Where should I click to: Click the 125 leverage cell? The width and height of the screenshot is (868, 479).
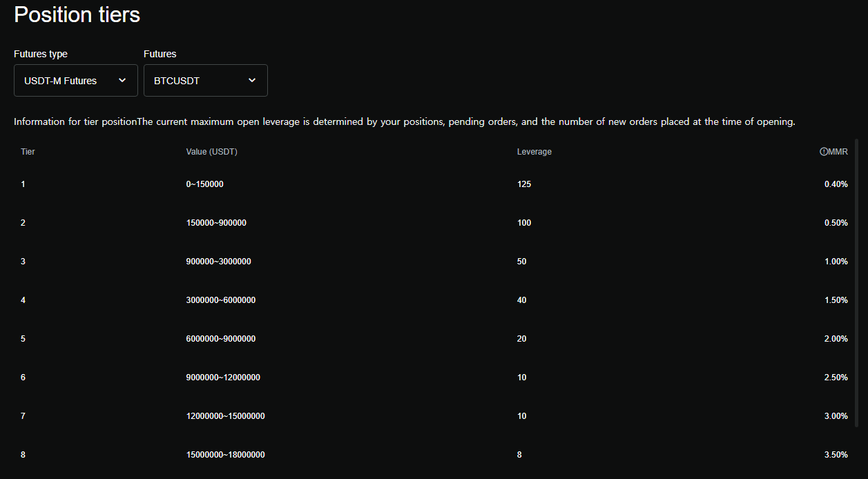tap(524, 184)
